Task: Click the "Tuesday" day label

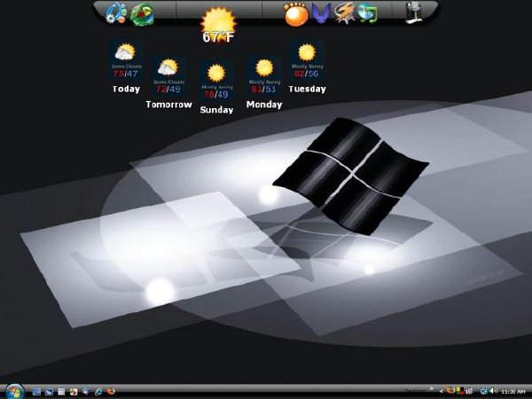Action: (x=307, y=89)
